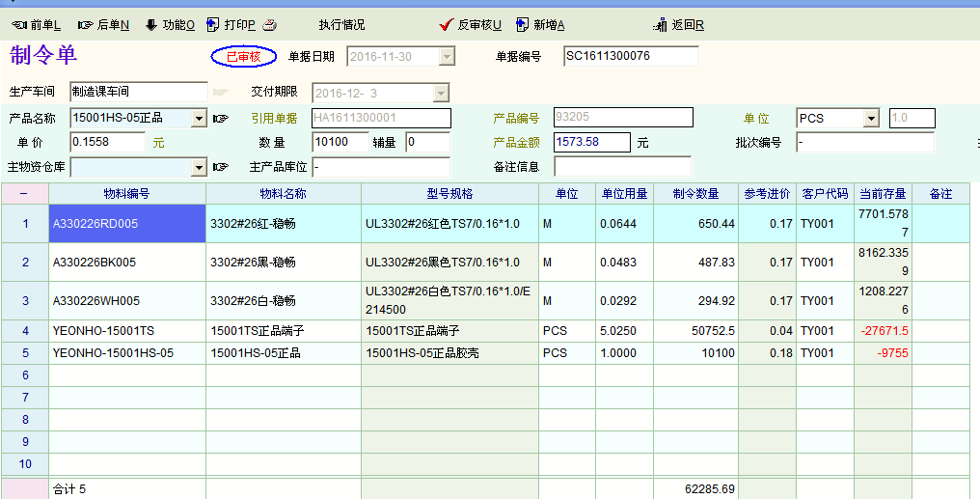Click the 物料编号 column header
The image size is (980, 499).
tap(126, 194)
